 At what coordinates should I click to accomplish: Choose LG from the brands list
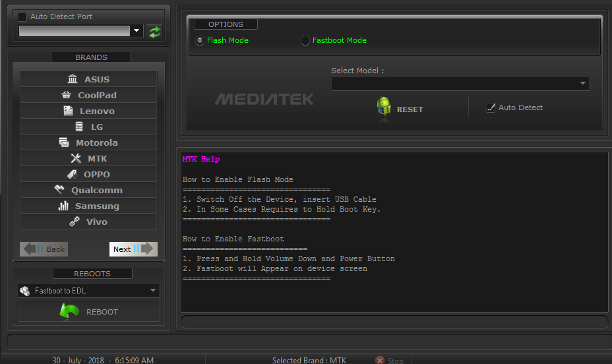[x=88, y=127]
